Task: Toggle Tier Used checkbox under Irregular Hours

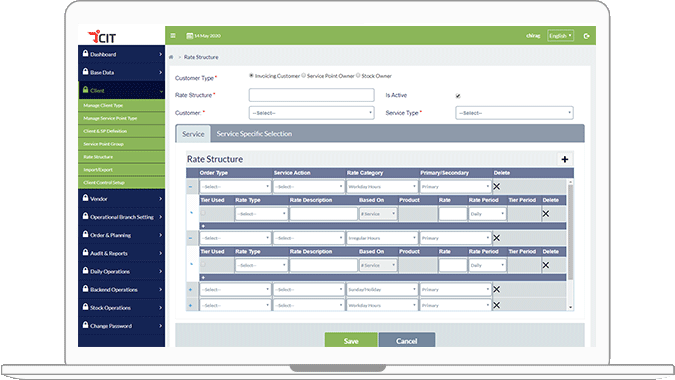Action: pyautogui.click(x=203, y=264)
